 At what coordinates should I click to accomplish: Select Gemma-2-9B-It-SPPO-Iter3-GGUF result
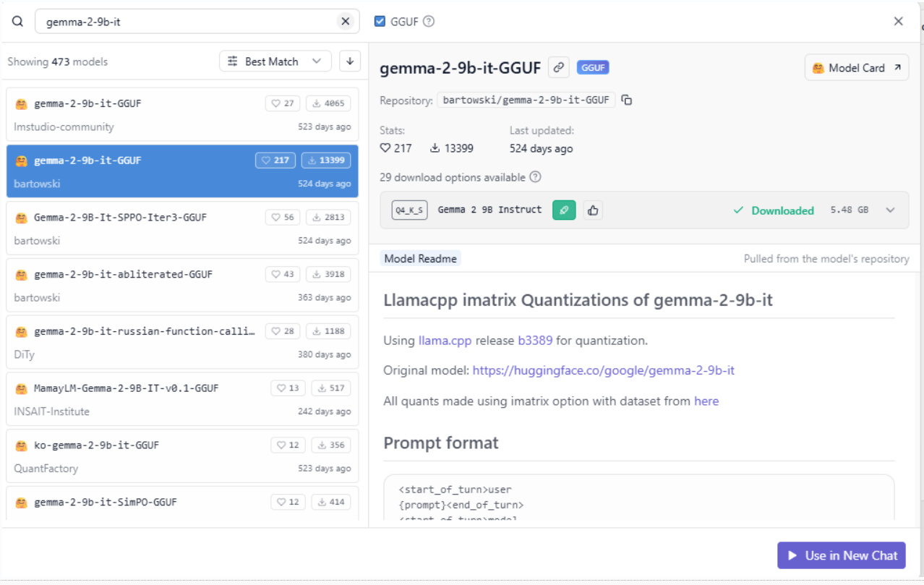[x=182, y=229]
